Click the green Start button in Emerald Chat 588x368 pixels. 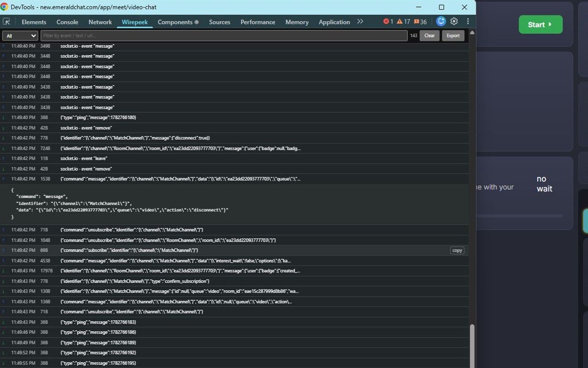coord(541,24)
